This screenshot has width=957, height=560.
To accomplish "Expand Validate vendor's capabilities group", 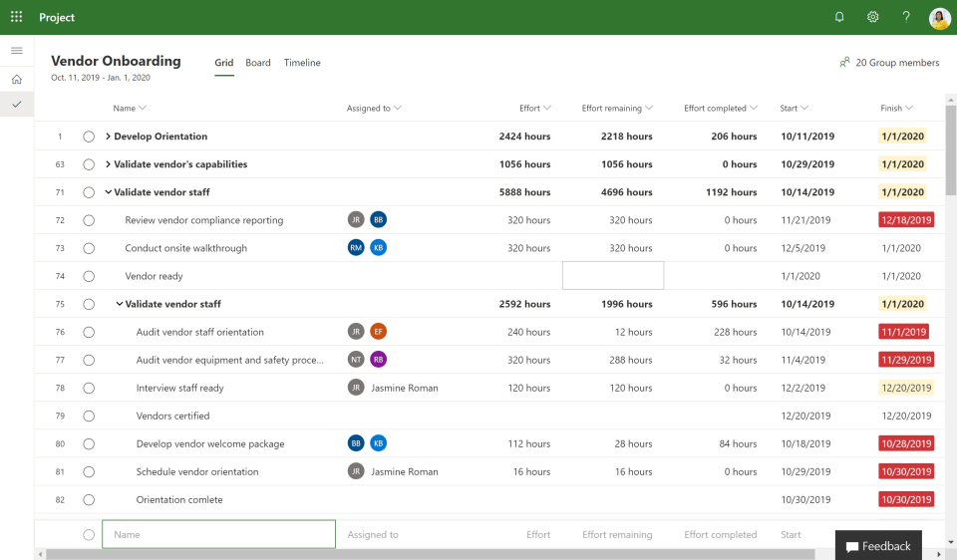I will click(x=108, y=164).
